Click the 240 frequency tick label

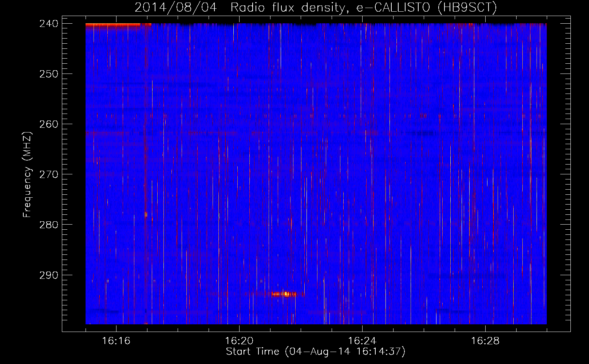49,23
